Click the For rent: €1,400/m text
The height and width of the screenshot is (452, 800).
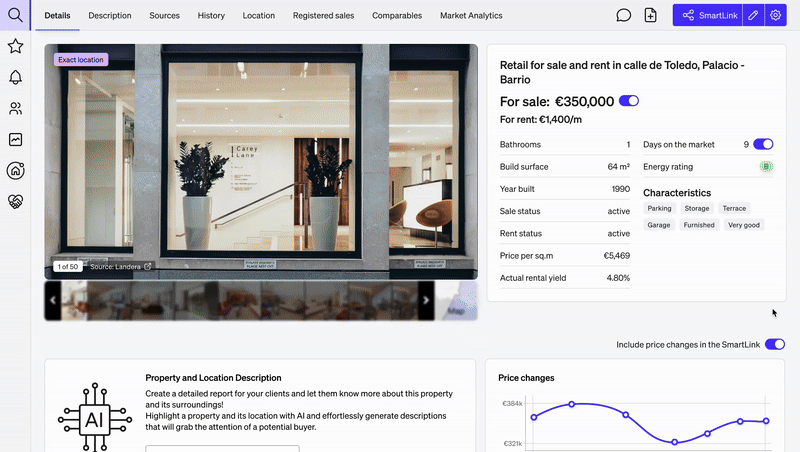point(541,119)
